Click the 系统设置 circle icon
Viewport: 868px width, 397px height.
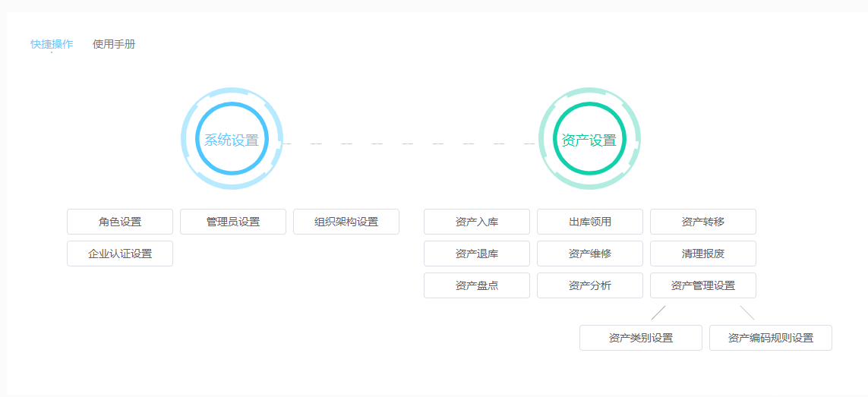coord(232,140)
